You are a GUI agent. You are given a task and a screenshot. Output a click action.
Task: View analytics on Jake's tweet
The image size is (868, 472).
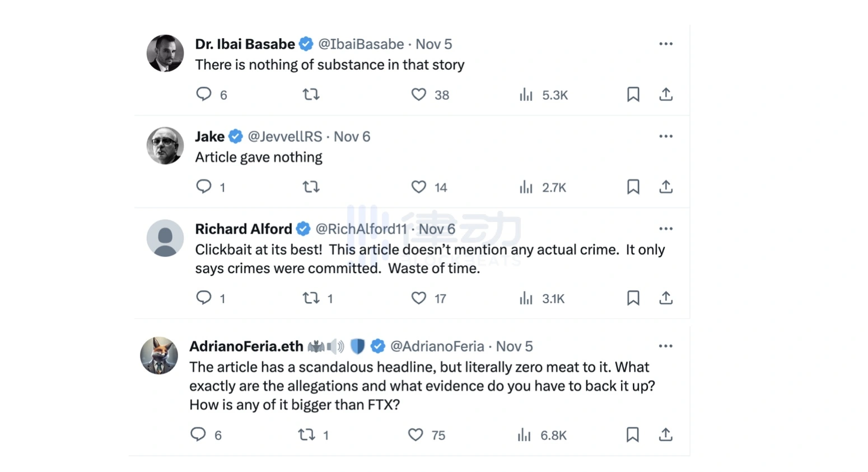pyautogui.click(x=526, y=187)
